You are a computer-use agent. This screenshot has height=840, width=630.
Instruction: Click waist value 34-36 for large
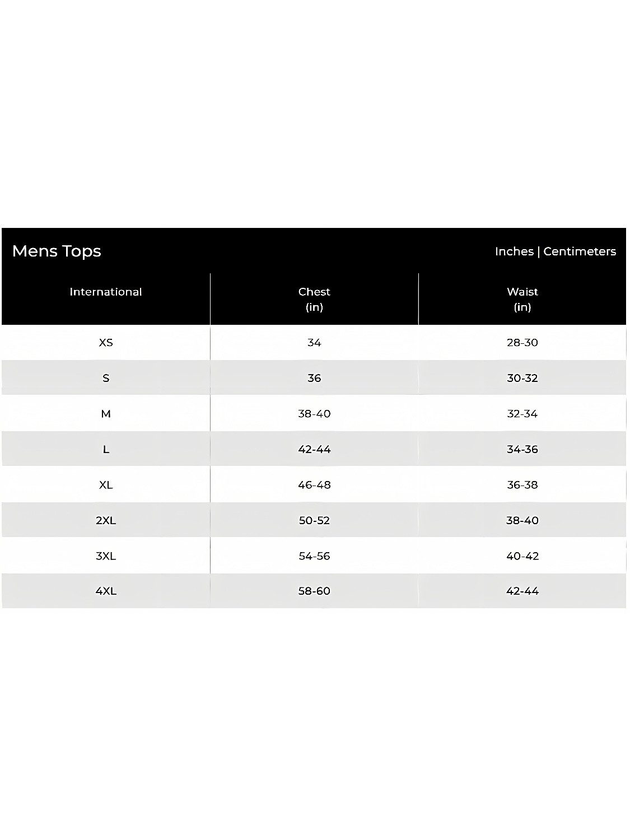tap(522, 449)
